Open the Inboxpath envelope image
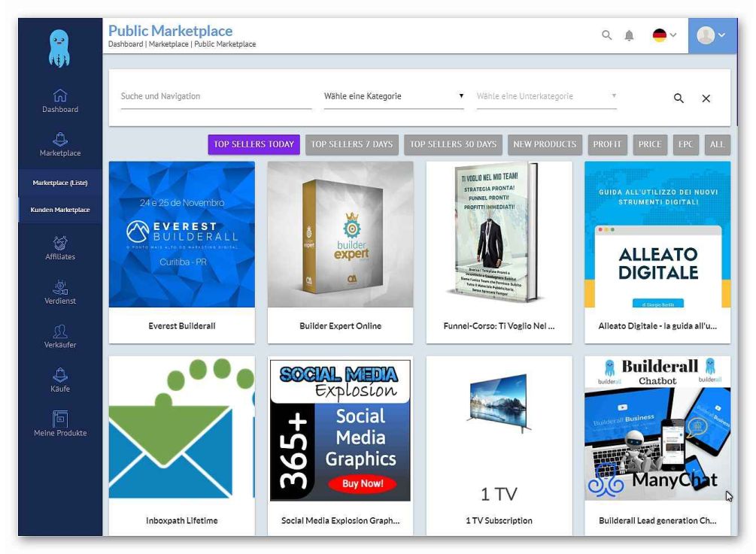Image resolution: width=756 pixels, height=554 pixels. pyautogui.click(x=182, y=428)
